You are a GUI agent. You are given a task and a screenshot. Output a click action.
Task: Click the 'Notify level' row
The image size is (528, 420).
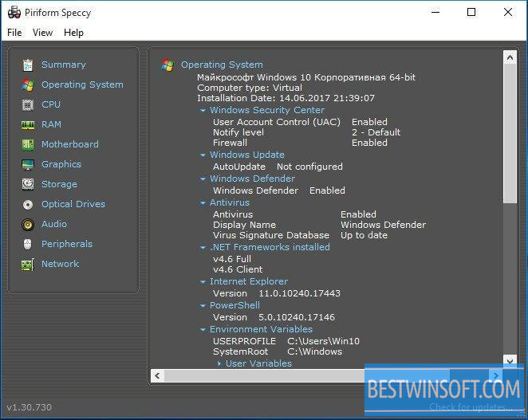click(x=306, y=132)
